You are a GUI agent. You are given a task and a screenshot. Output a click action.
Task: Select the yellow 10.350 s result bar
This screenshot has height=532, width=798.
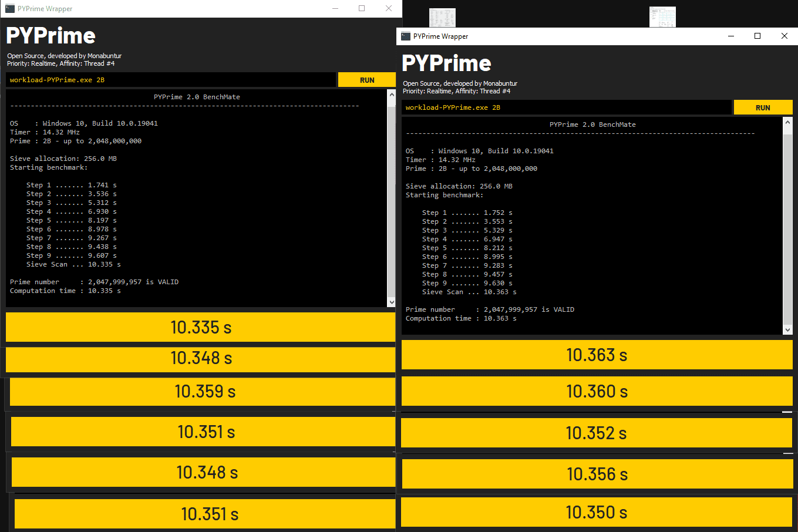(x=597, y=512)
